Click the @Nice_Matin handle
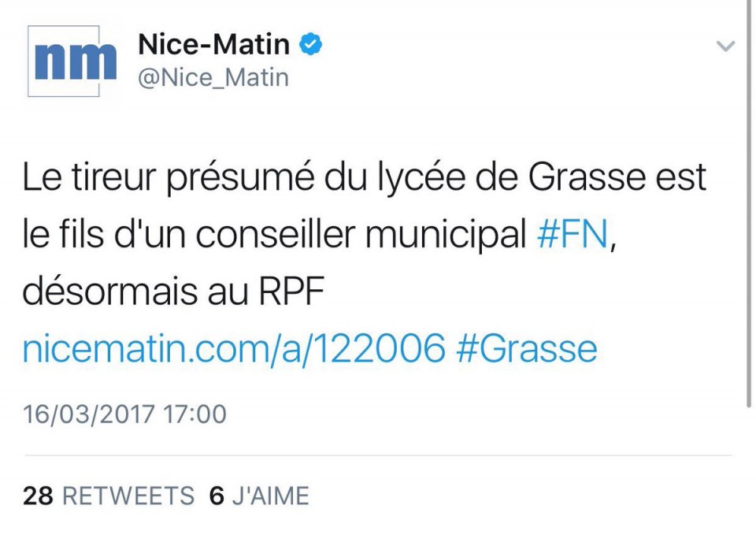The height and width of the screenshot is (535, 756). coord(213,78)
